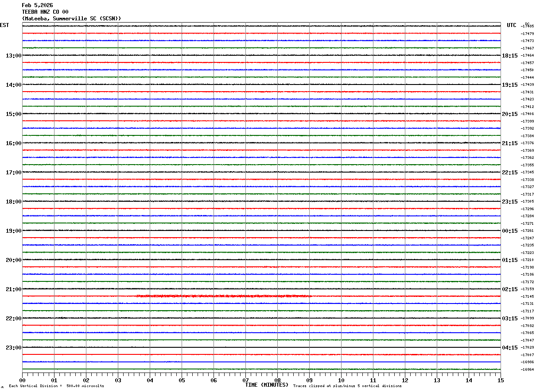Click the 20:15 UTC time label
536x392 pixels.
click(510, 114)
